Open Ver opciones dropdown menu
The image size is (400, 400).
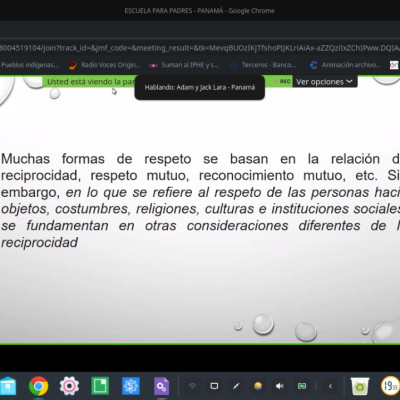[324, 82]
